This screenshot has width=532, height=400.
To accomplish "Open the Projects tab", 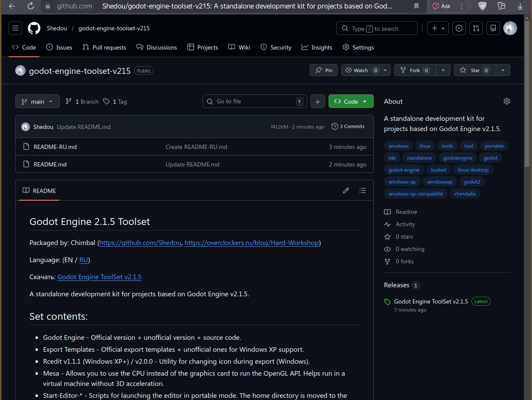I will point(203,47).
